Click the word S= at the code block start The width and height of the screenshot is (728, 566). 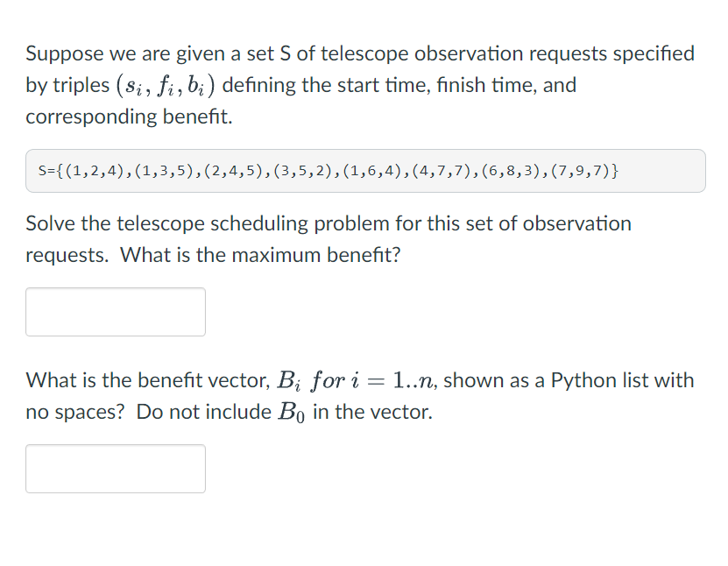click(x=46, y=171)
